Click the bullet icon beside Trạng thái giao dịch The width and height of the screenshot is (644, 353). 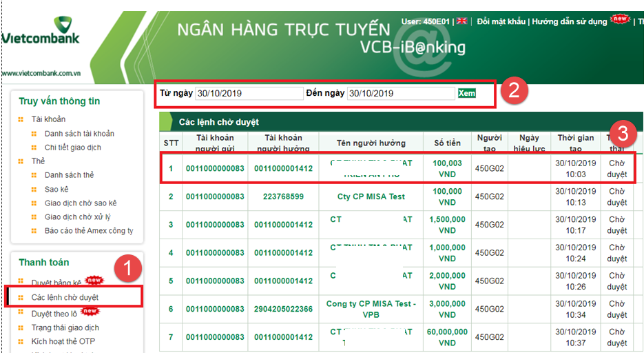pyautogui.click(x=21, y=328)
